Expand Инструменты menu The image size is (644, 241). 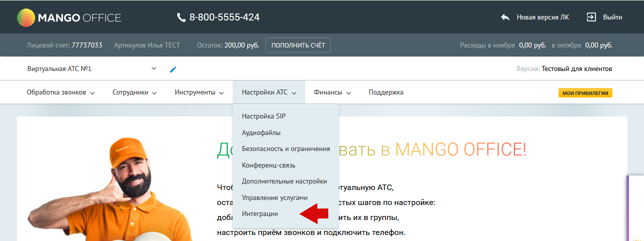[x=199, y=92]
